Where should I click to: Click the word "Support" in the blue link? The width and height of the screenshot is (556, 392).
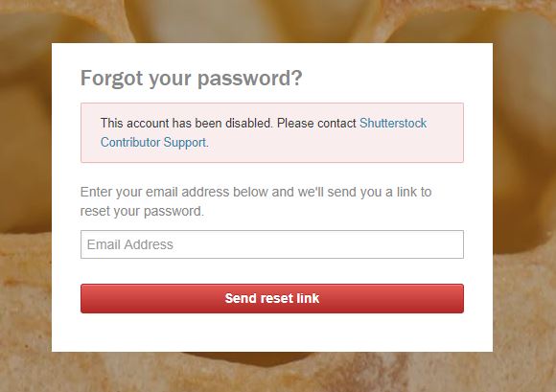185,143
